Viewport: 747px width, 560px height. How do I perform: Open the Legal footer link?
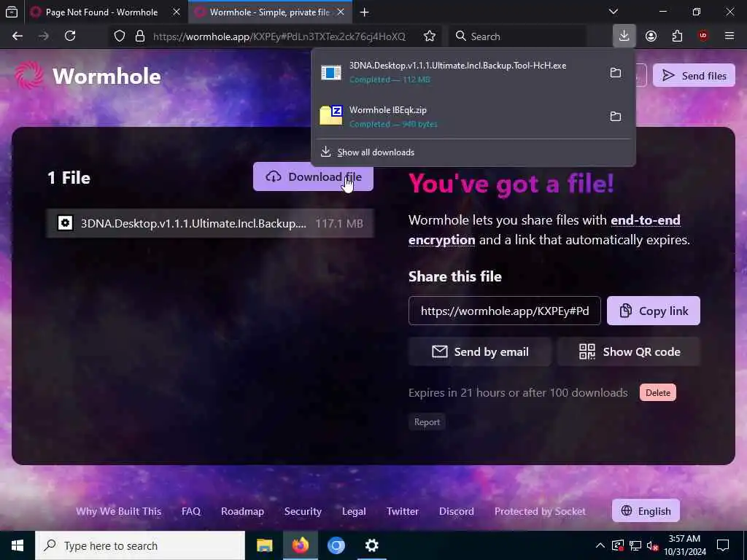354,511
